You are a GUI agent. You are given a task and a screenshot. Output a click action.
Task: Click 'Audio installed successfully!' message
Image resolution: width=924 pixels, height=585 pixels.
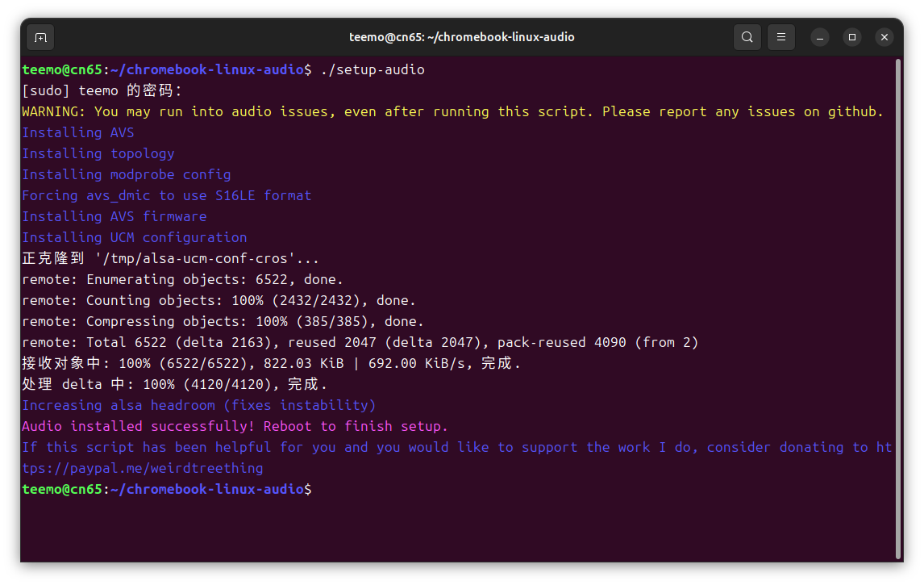[x=235, y=426]
